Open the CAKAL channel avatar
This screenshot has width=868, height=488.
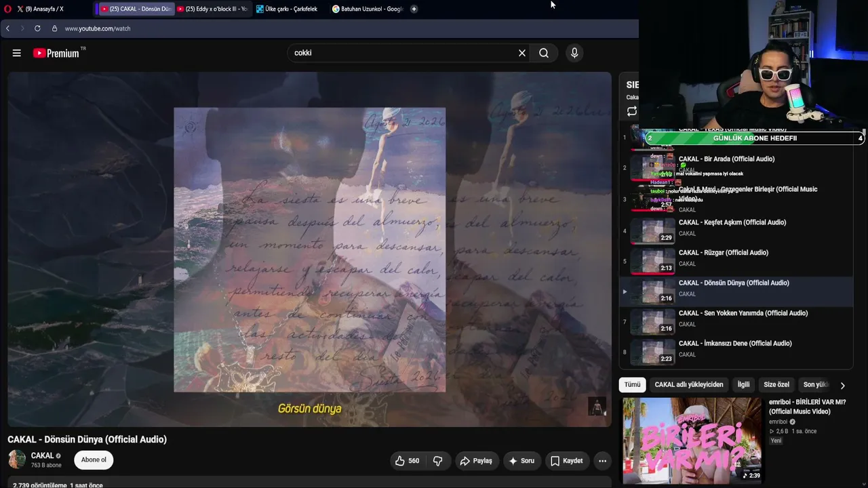[x=17, y=460]
